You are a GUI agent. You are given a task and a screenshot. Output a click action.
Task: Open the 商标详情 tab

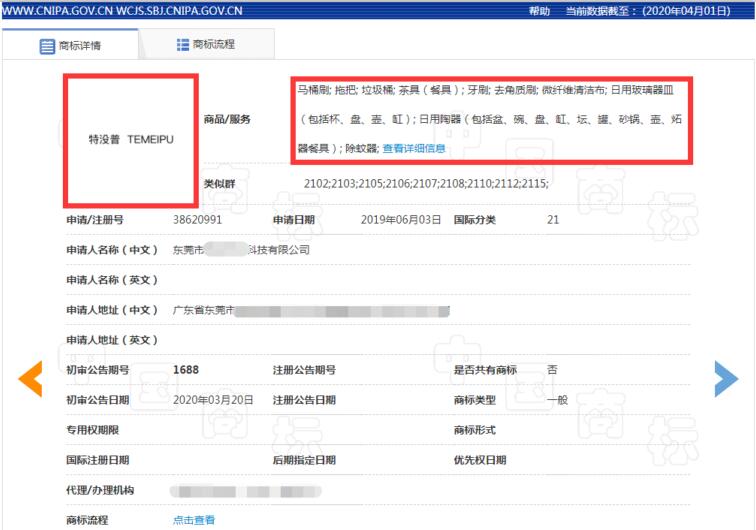[x=70, y=45]
